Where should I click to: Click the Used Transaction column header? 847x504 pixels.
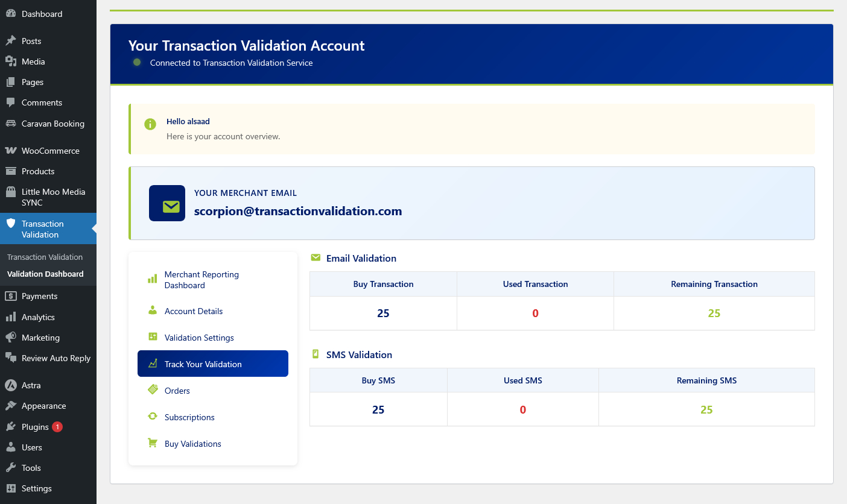tap(536, 284)
